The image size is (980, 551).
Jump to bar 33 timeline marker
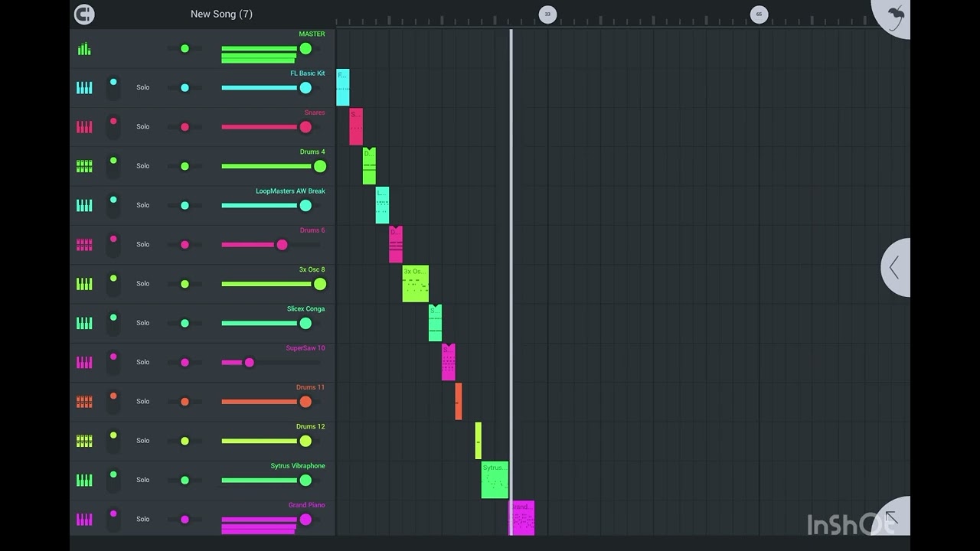tap(547, 14)
